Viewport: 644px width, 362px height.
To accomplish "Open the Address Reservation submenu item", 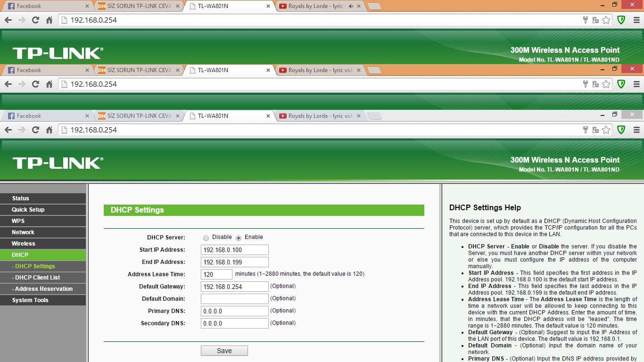I will click(43, 289).
